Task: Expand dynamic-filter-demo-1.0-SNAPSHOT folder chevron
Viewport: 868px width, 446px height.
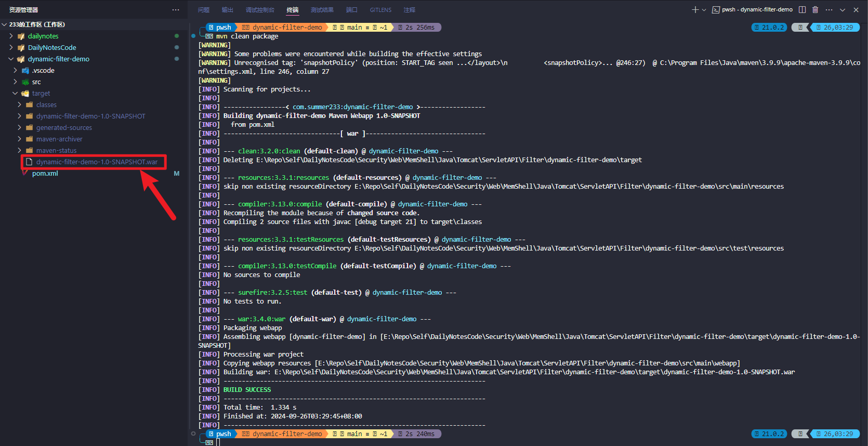Action: [19, 116]
